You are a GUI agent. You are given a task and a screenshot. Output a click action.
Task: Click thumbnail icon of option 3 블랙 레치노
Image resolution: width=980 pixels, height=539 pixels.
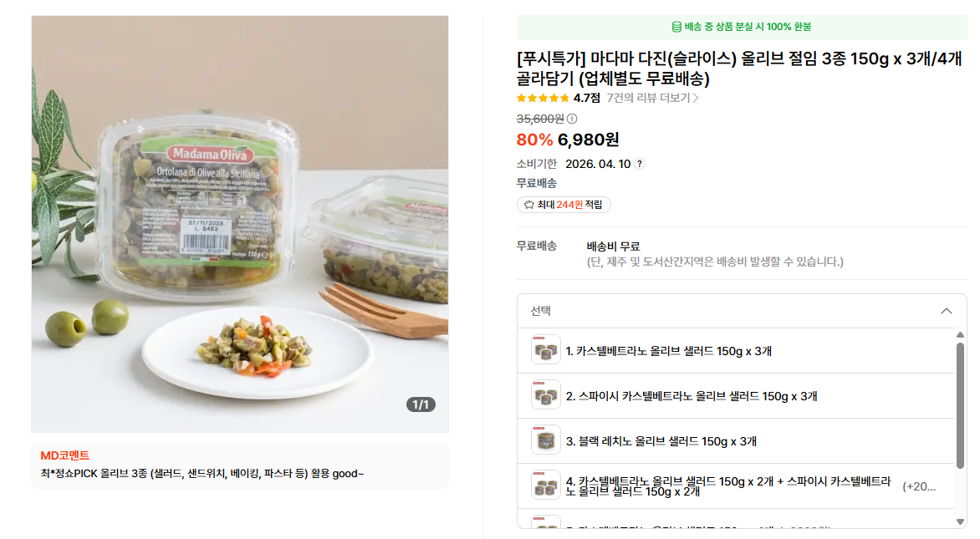click(x=546, y=441)
